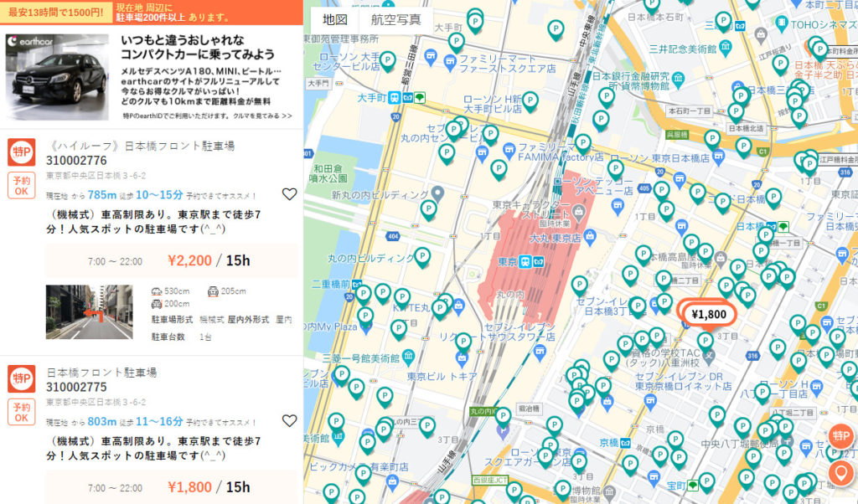Open the 大丸東京店 shopping bag marker
This screenshot has width=858, height=504.
pyautogui.click(x=589, y=236)
